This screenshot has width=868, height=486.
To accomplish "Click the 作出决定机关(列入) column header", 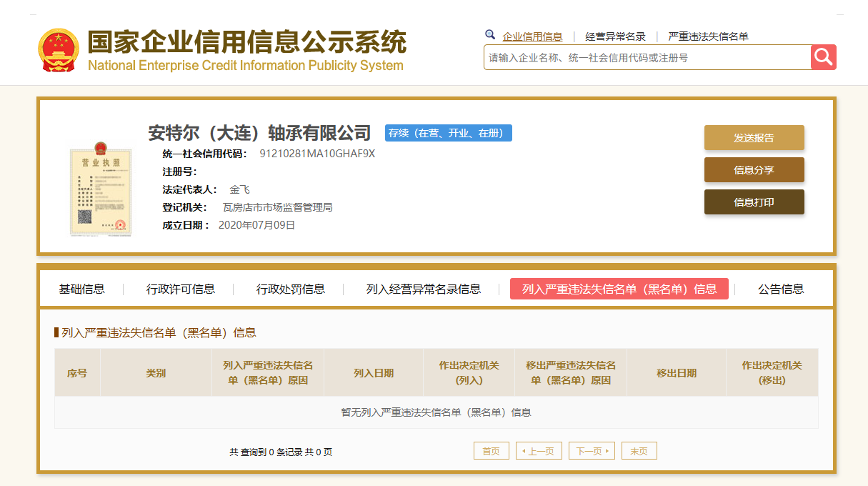I will [469, 373].
